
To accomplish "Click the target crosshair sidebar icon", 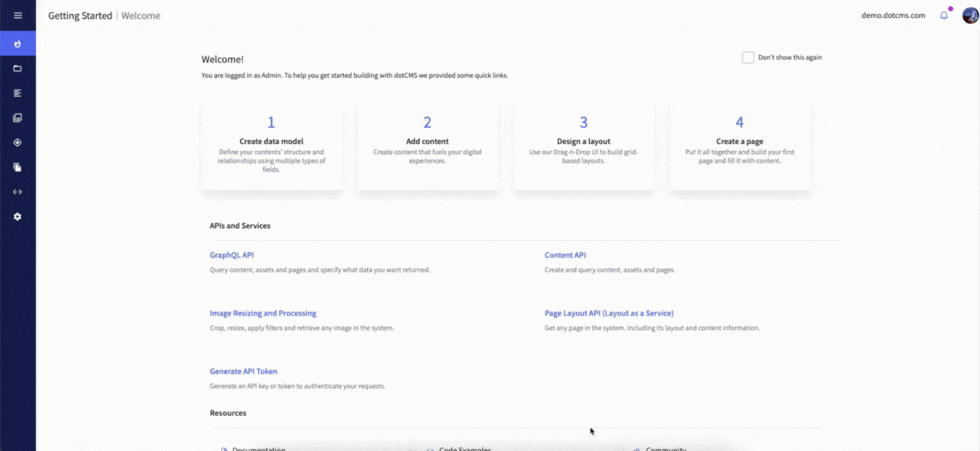I will [17, 142].
